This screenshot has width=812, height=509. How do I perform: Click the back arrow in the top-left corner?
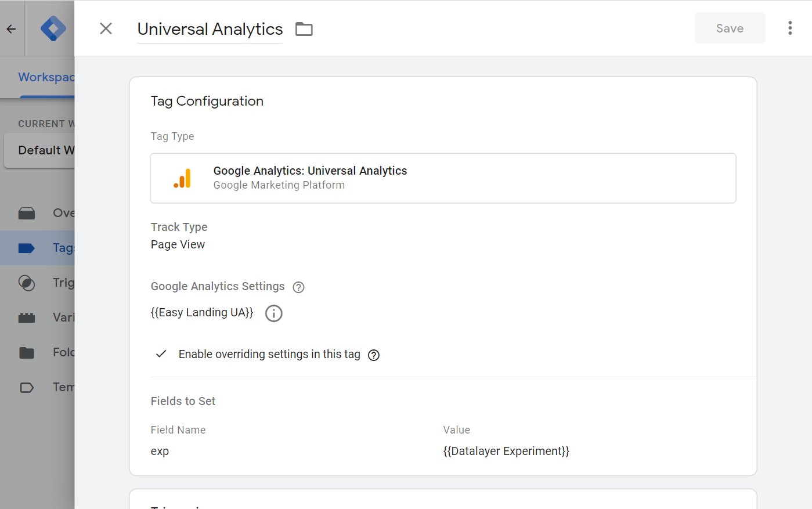click(x=12, y=28)
